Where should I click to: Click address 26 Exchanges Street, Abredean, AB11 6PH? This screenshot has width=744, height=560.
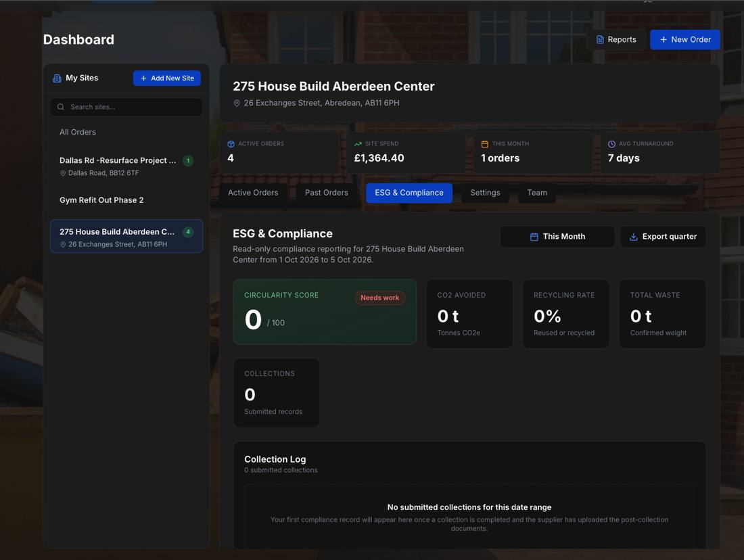322,103
